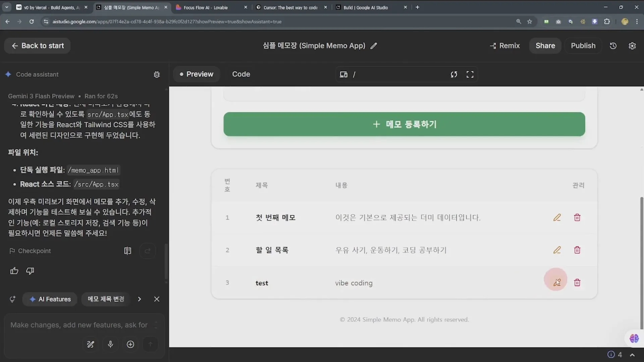The image size is (644, 362).
Task: Open the browser extensions puzzle icon
Action: click(x=607, y=21)
